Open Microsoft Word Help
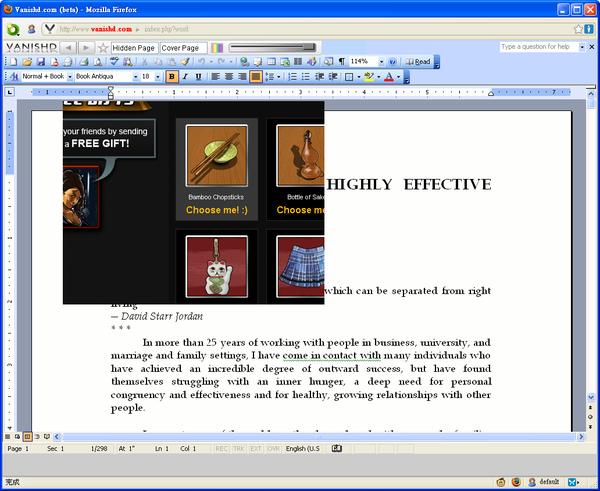 coord(393,62)
